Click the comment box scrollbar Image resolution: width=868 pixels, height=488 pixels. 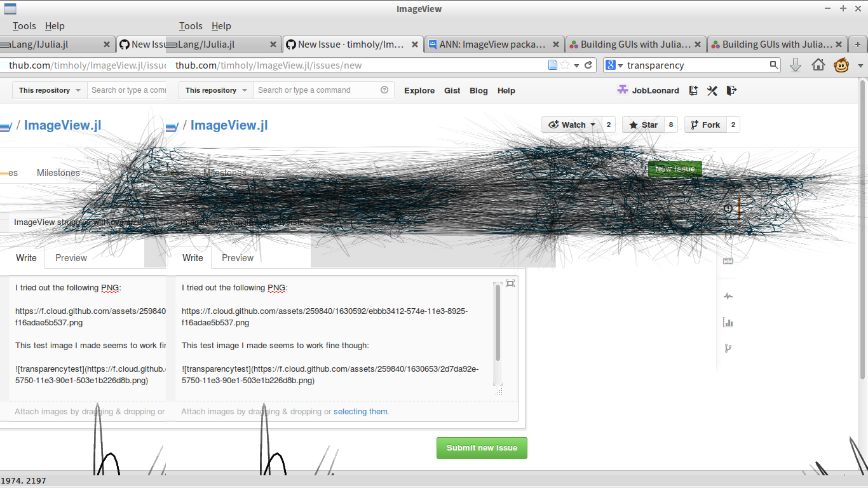(x=498, y=323)
